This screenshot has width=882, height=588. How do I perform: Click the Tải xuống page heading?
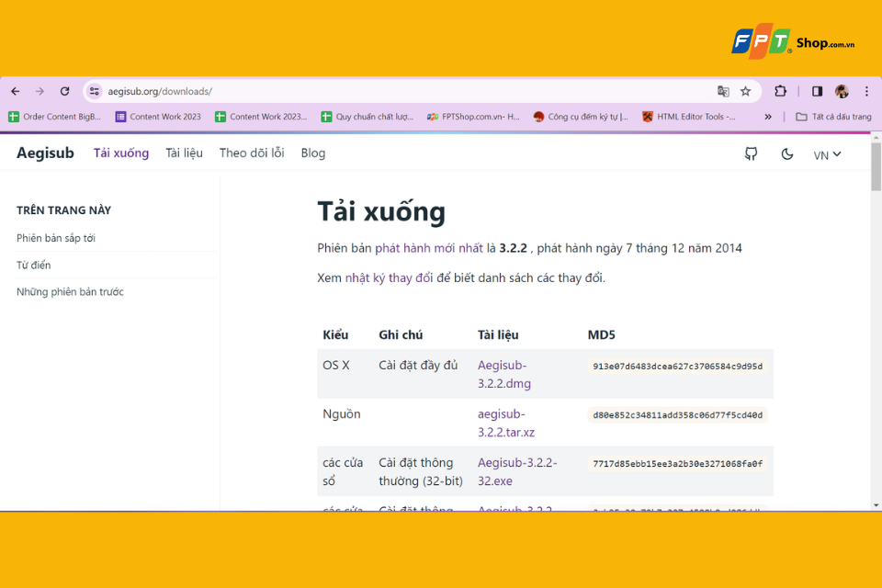click(381, 212)
